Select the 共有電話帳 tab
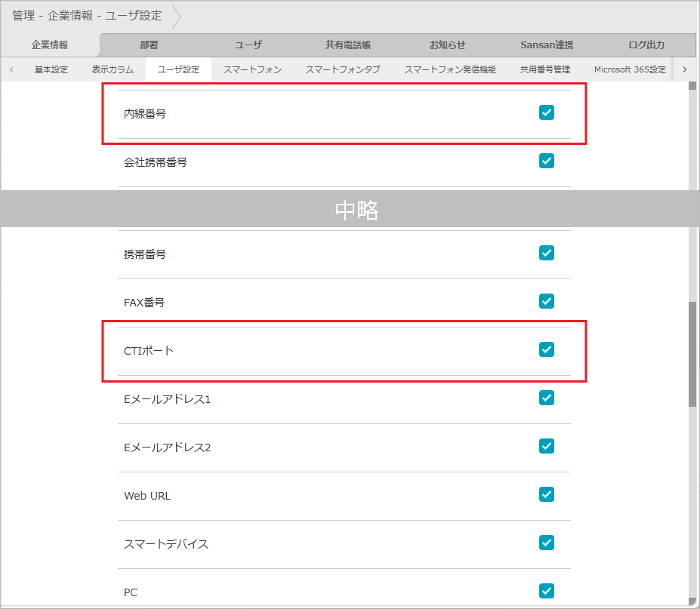 point(348,45)
